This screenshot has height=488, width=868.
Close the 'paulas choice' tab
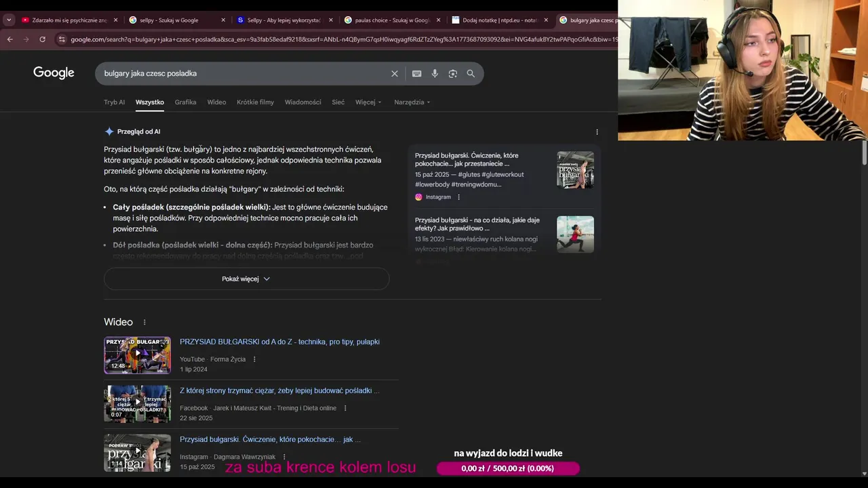(438, 20)
